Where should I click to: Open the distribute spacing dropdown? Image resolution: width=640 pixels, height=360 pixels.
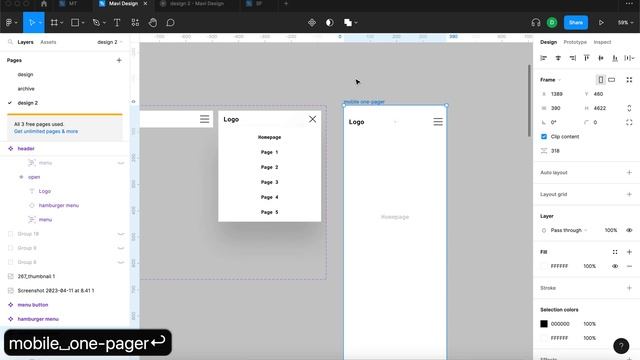(x=629, y=58)
